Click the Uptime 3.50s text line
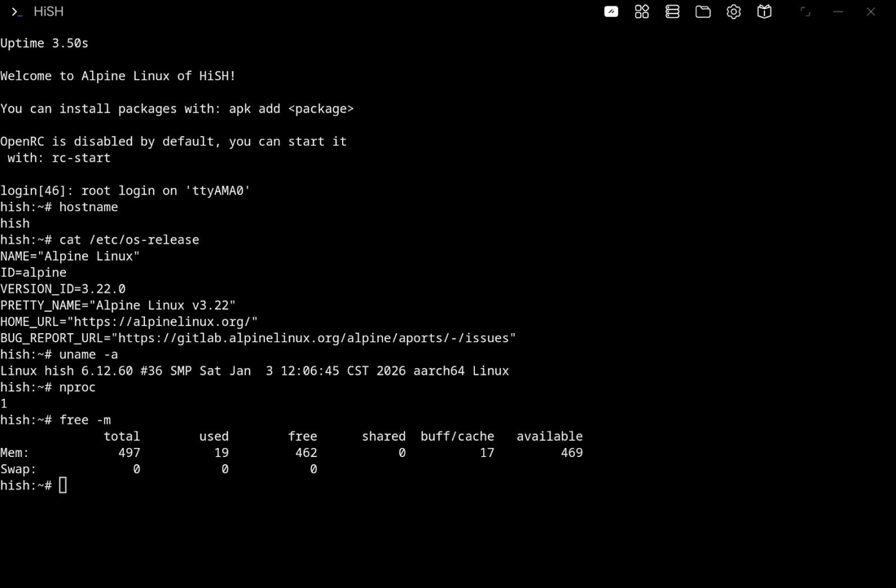896x588 pixels. pyautogui.click(x=44, y=43)
